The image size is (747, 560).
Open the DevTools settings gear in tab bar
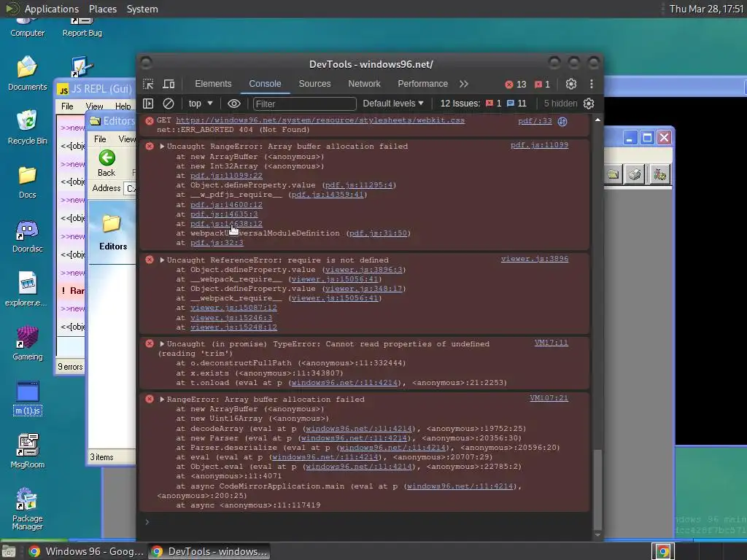tap(570, 85)
